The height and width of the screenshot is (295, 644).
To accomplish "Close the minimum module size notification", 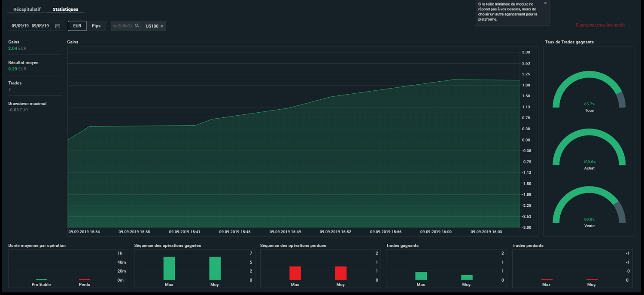I will pyautogui.click(x=545, y=3).
